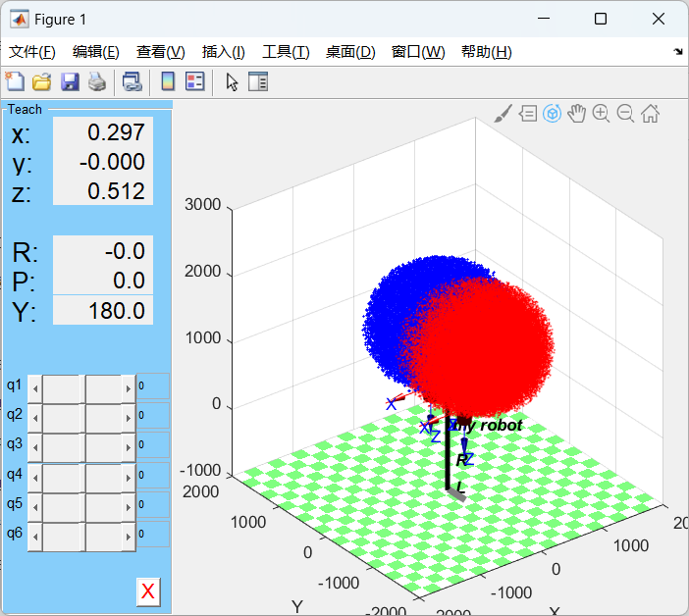Screen dimensions: 689x616
Task: Select the Pan hand tool on axes
Action: click(x=576, y=114)
